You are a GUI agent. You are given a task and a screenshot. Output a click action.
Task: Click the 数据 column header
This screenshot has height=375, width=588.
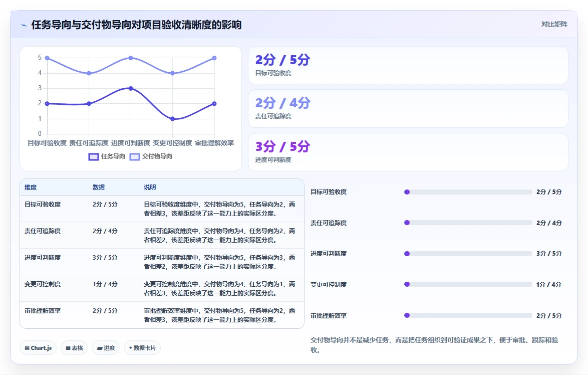tap(99, 187)
